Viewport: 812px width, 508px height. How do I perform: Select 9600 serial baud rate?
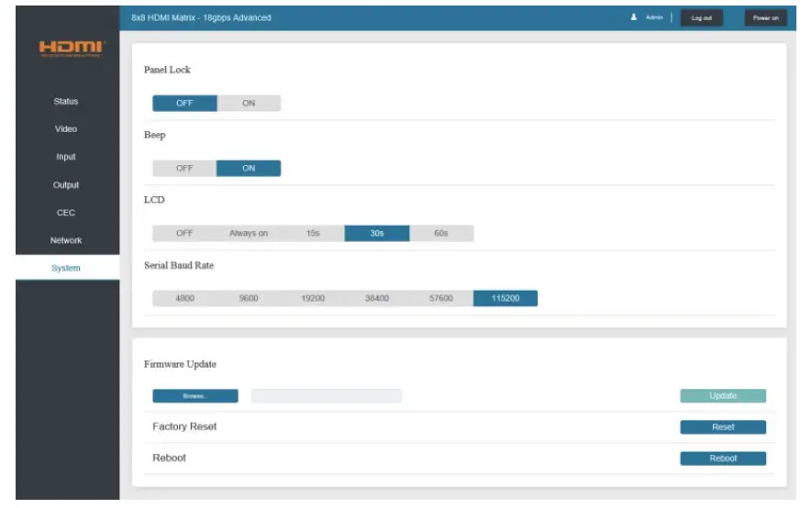coord(249,299)
